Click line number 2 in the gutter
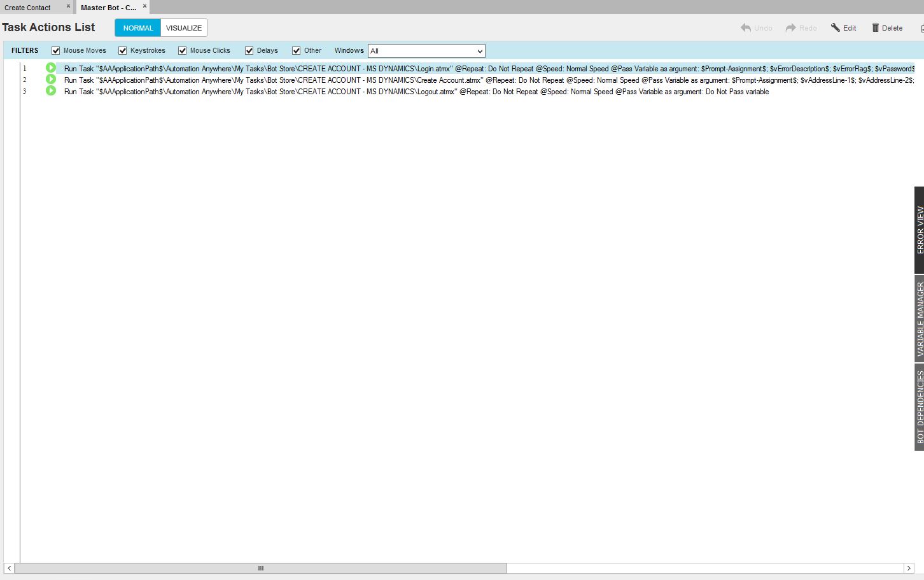924x580 pixels. (x=25, y=80)
